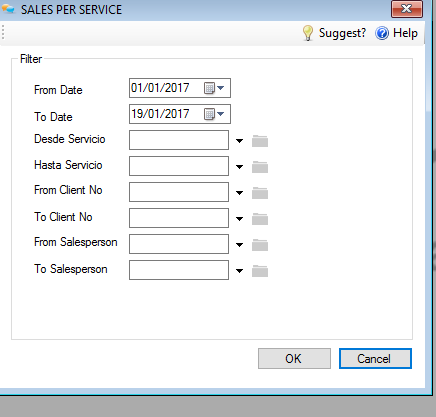This screenshot has width=436, height=417.
Task: Open Help via the question mark icon
Action: point(382,33)
